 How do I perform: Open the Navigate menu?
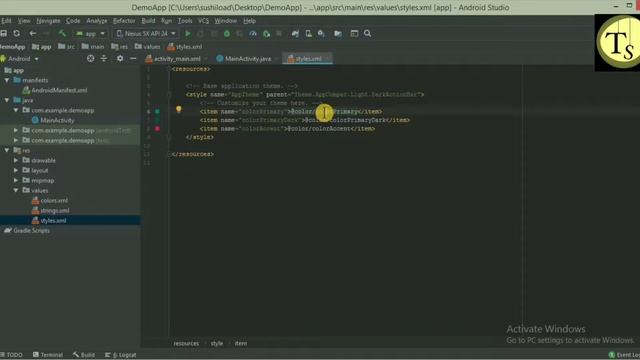(48, 21)
